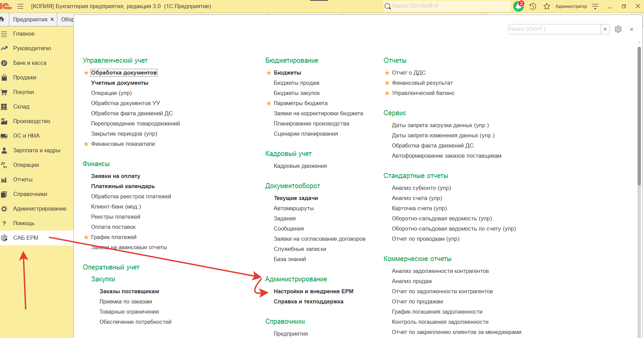Open Анализ задолженности контрагентов
644x338 pixels.
[440, 271]
